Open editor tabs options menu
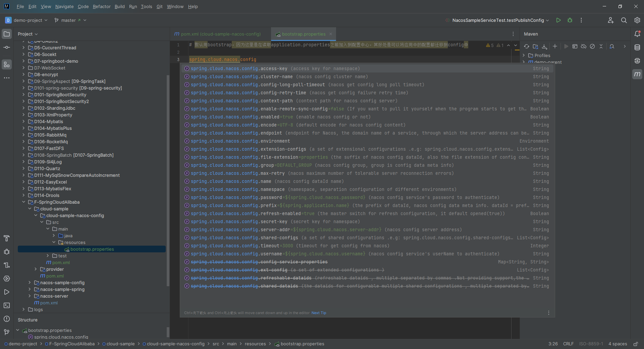 tap(513, 34)
